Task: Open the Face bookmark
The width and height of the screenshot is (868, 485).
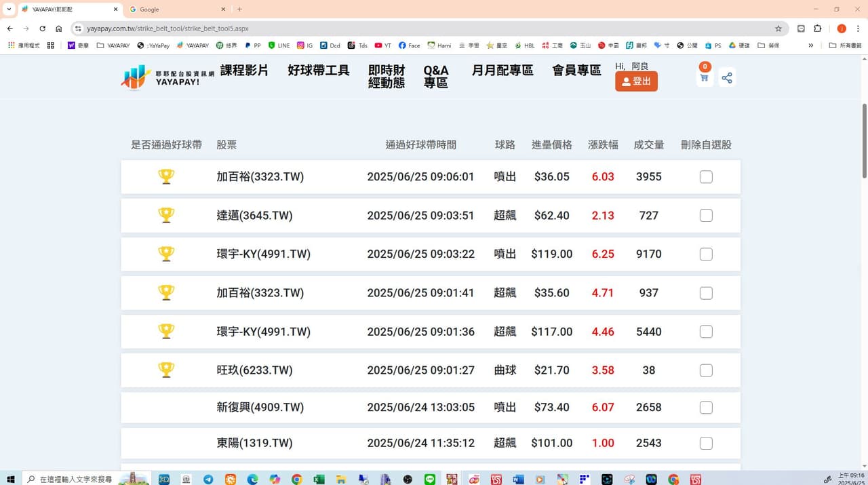Action: tap(409, 45)
